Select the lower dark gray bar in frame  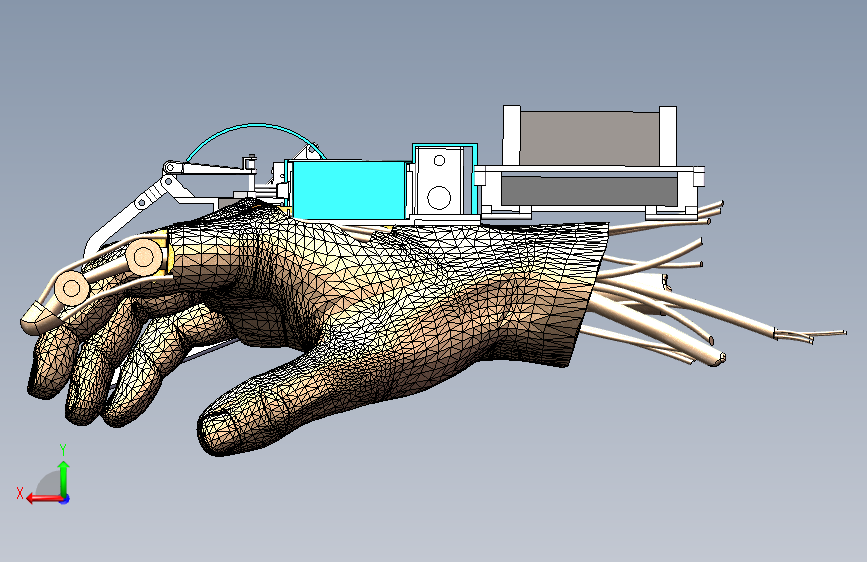(589, 190)
